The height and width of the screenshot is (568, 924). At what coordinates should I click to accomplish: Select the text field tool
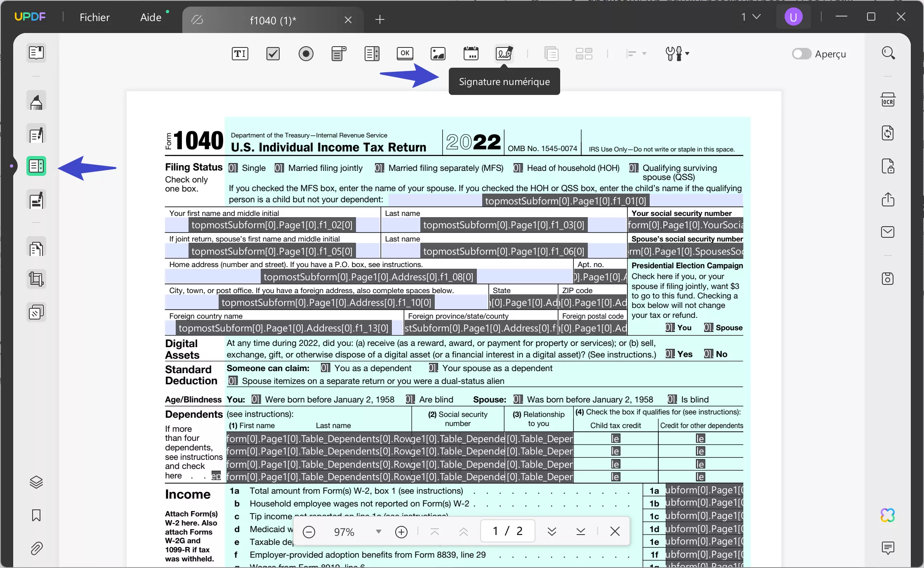click(x=239, y=54)
